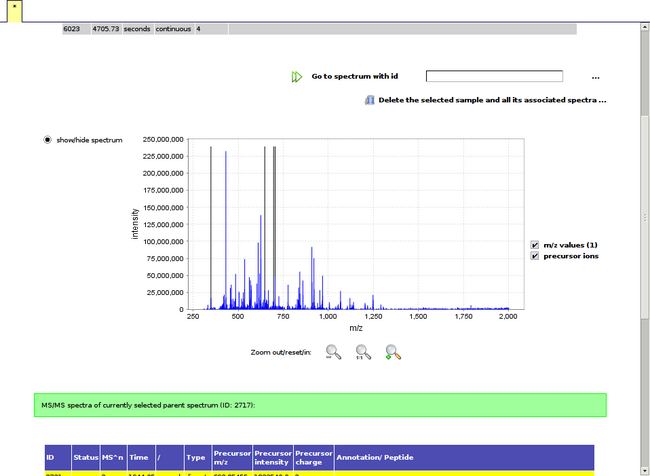650x476 pixels.
Task: Click Delete the selected sample link
Action: click(x=492, y=100)
